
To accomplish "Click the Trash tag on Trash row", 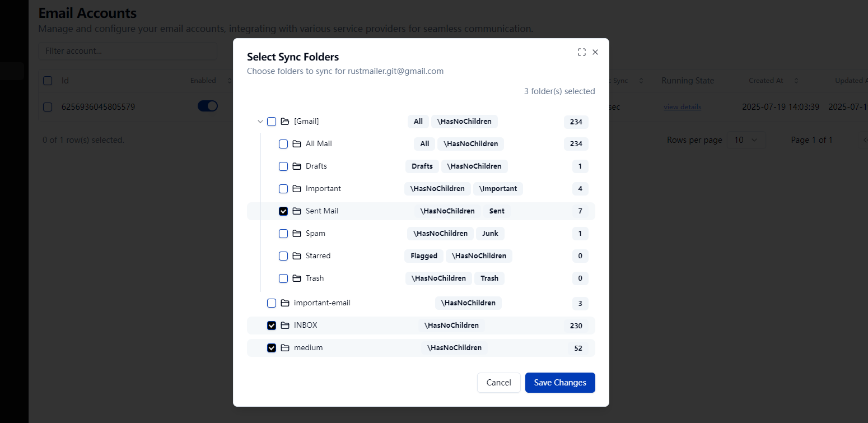I will (489, 278).
